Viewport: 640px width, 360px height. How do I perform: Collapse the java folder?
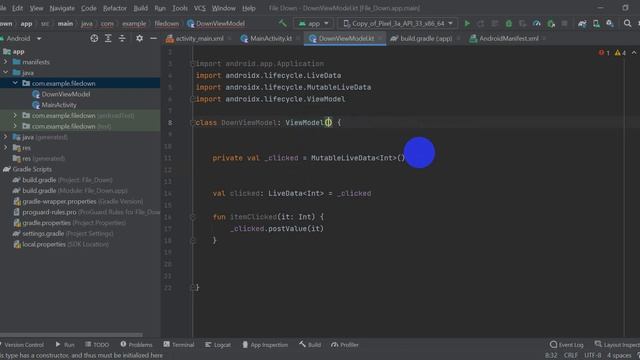6,73
